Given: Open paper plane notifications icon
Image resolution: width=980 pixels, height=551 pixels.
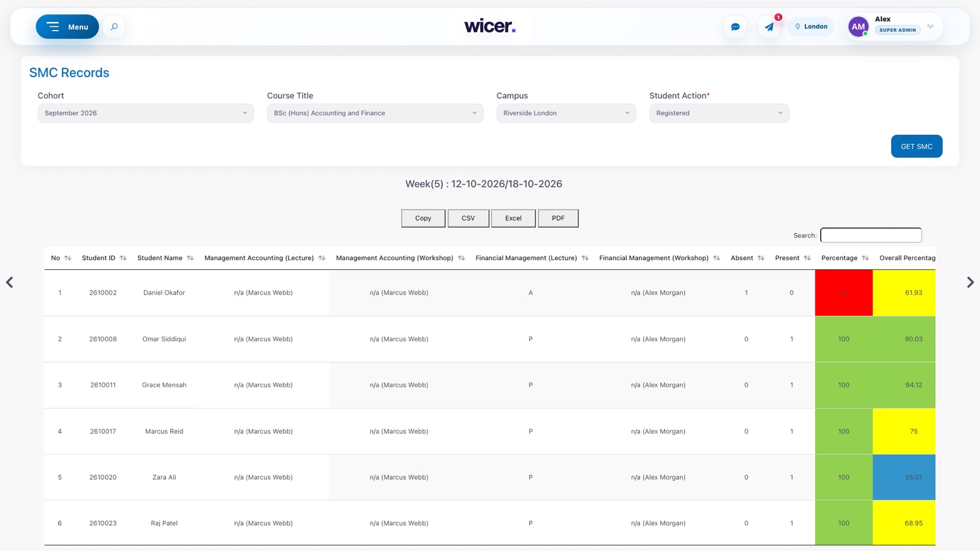Looking at the screenshot, I should point(769,27).
